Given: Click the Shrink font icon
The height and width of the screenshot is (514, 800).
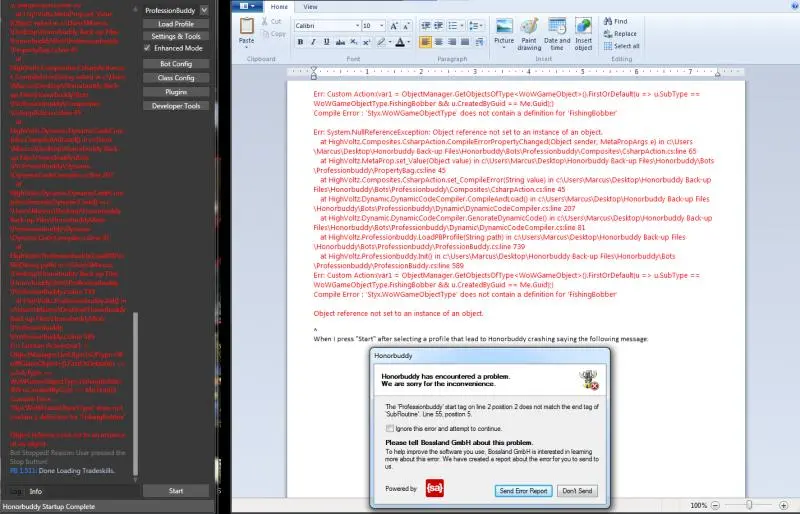Looking at the screenshot, I should [406, 26].
